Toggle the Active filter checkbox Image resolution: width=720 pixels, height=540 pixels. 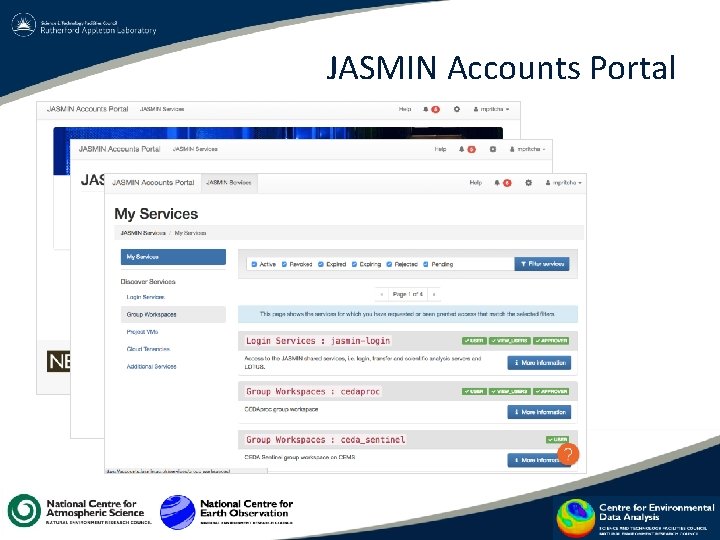click(x=254, y=264)
